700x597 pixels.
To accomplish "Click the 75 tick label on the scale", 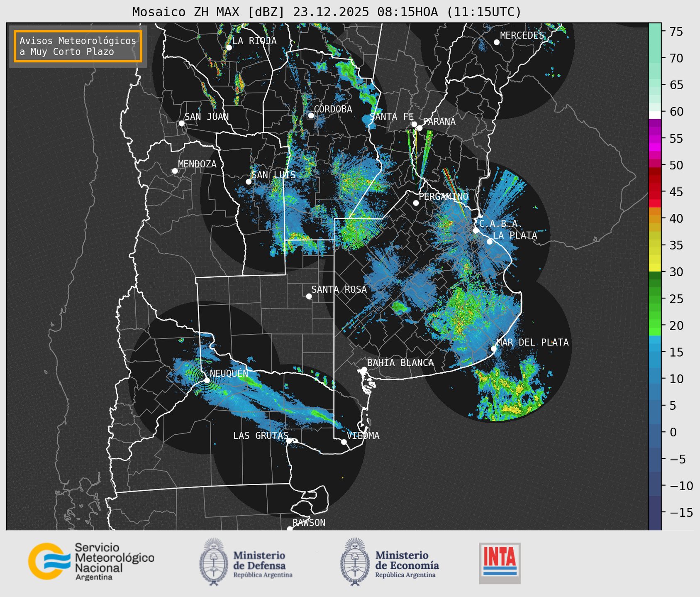I will [676, 32].
